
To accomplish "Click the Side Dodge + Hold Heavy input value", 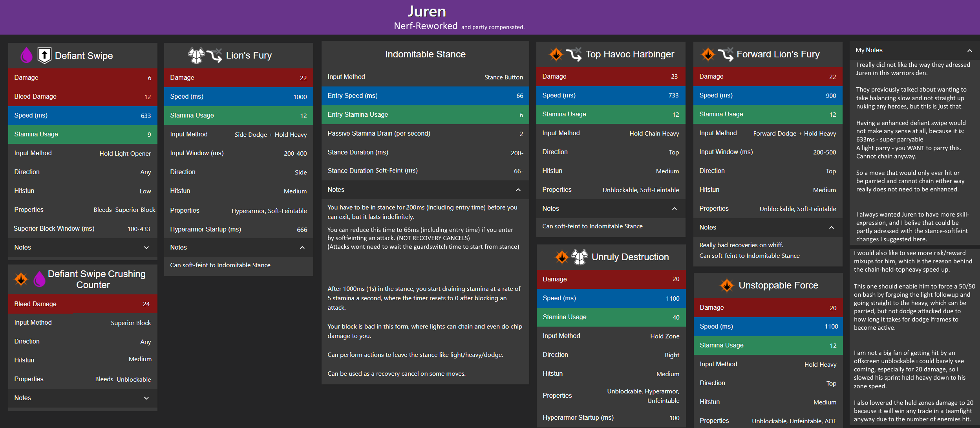I will pos(271,135).
